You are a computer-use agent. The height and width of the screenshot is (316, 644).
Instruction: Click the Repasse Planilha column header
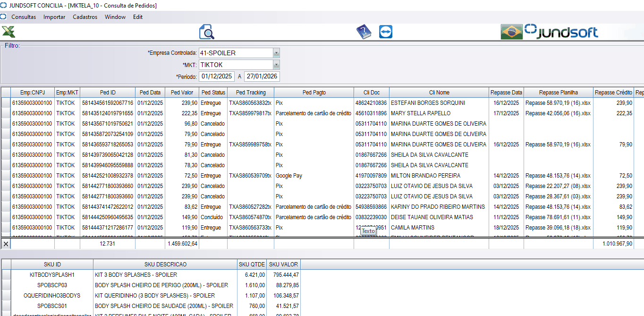pos(559,93)
